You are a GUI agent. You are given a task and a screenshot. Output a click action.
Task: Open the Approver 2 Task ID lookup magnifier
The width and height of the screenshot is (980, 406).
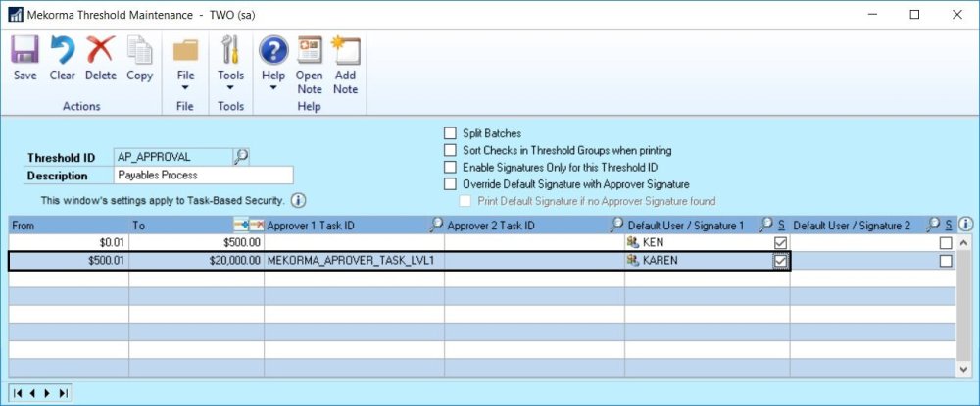click(616, 225)
